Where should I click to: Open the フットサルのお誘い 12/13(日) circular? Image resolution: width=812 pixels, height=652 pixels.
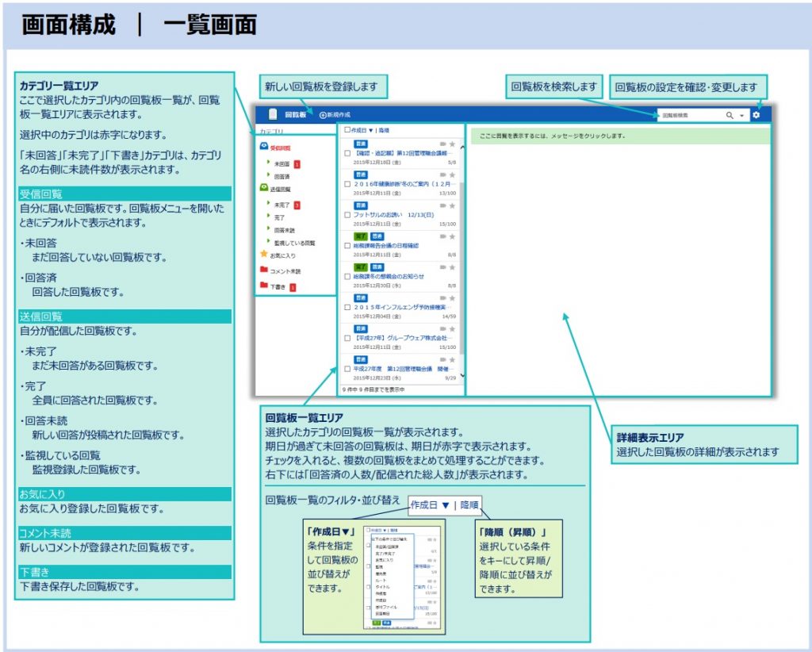click(393, 215)
